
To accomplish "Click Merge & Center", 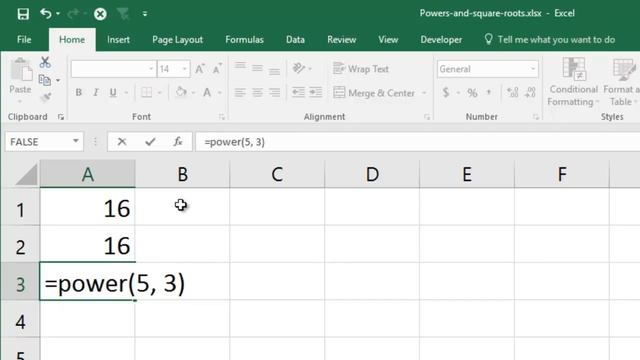I will [374, 93].
